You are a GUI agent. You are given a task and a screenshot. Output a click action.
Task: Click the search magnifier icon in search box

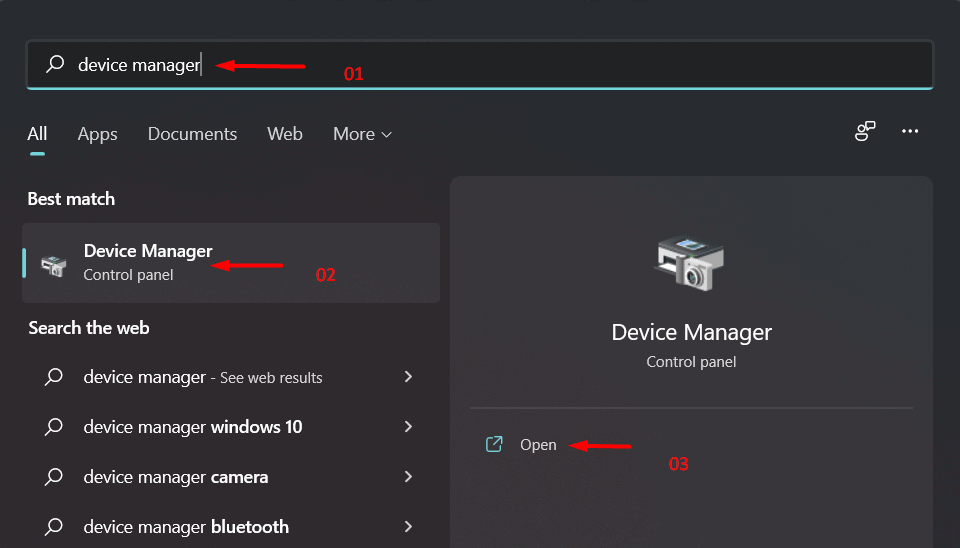pos(55,65)
